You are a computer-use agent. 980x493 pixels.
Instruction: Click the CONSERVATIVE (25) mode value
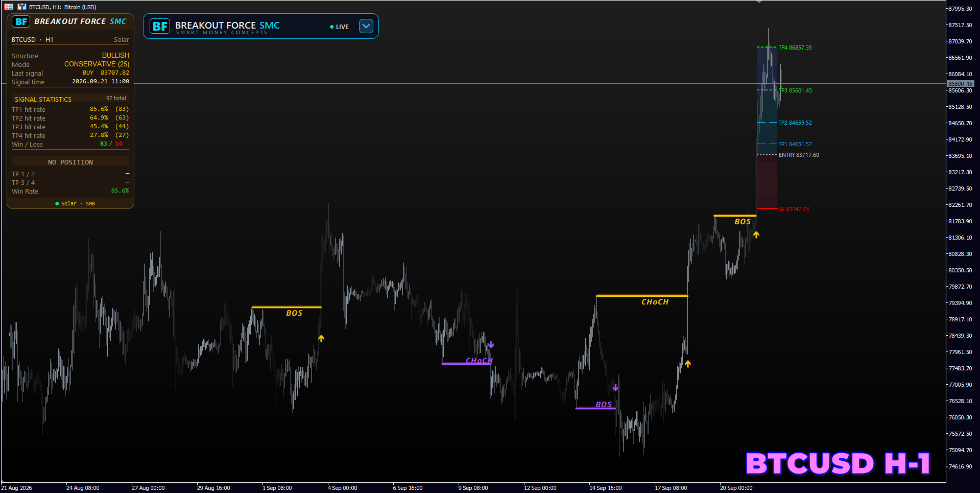97,64
